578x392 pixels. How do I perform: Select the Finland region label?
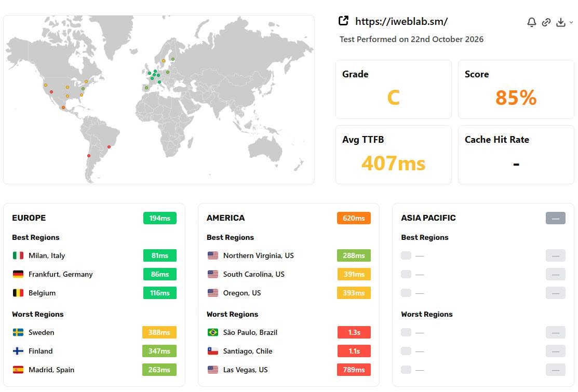click(x=41, y=351)
